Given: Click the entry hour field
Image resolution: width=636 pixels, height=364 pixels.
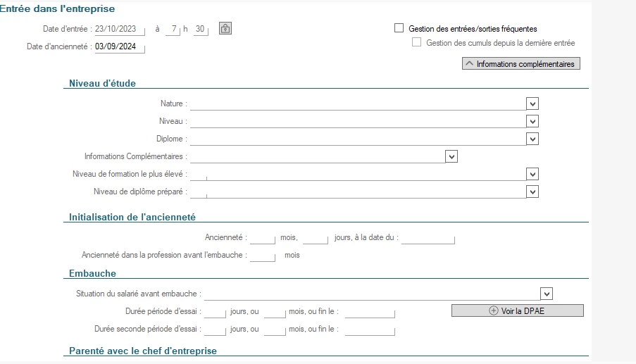Looking at the screenshot, I should pos(172,29).
